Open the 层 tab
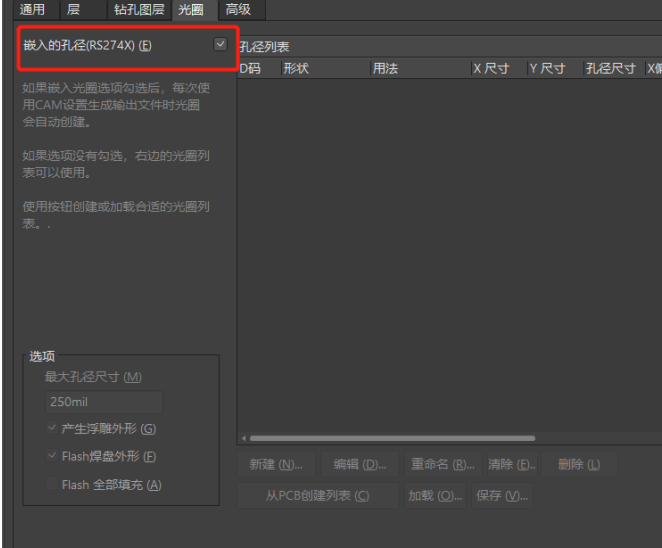Image resolution: width=662 pixels, height=548 pixels. (82, 9)
